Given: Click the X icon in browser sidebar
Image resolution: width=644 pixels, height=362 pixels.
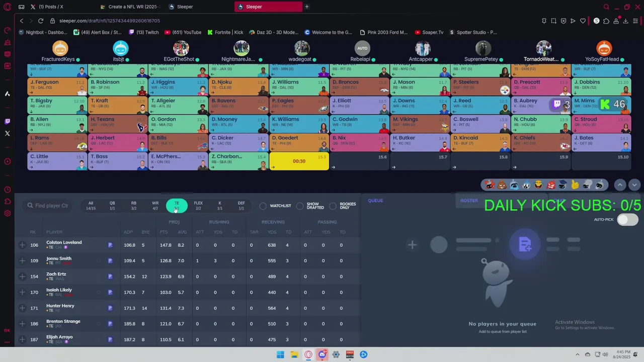Looking at the screenshot, I should (7, 133).
